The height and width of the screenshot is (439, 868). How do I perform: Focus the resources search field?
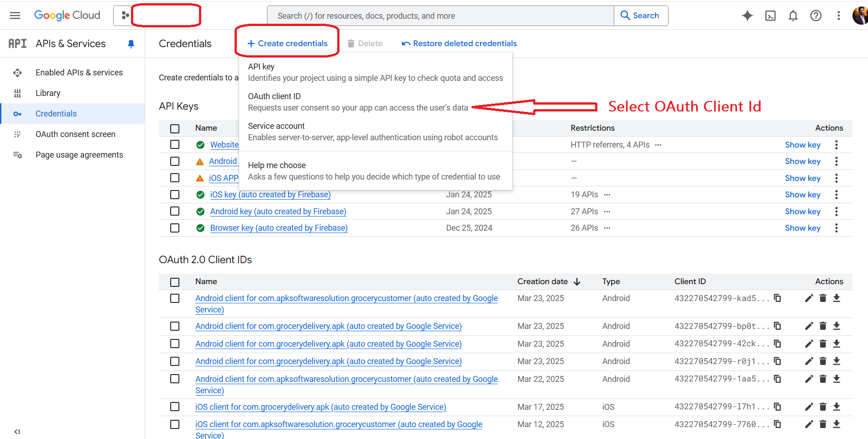point(440,16)
